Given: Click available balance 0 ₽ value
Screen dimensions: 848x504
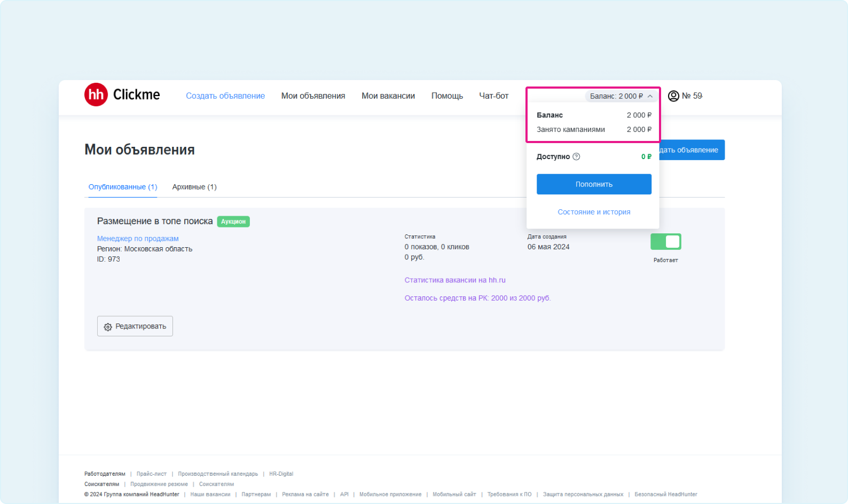Looking at the screenshot, I should click(646, 156).
